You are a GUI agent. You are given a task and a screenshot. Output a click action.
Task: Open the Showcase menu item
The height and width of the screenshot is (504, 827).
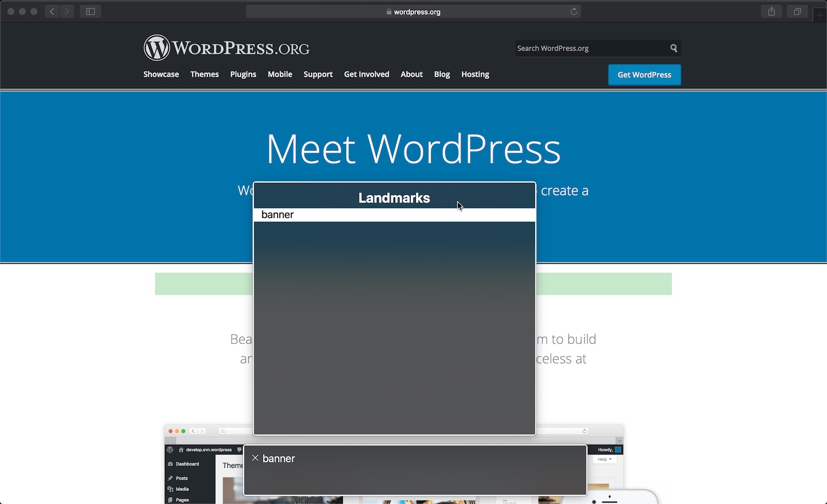click(161, 74)
